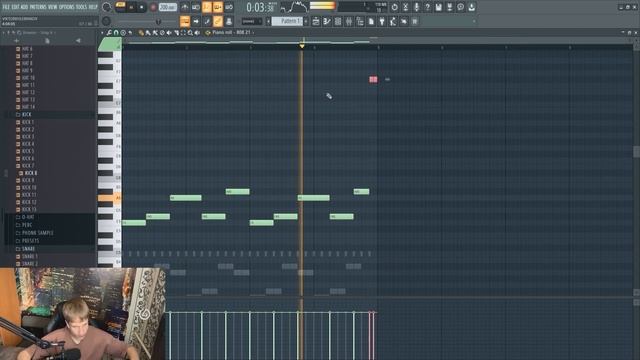Select the Delete tool in piano roll toolbar
The width and height of the screenshot is (640, 360).
pyautogui.click(x=162, y=33)
